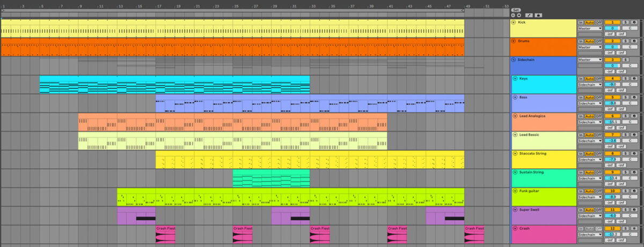Viewport: 644px width, 247px height.
Task: Set Staccato String monitoring to In
Action: [581, 154]
